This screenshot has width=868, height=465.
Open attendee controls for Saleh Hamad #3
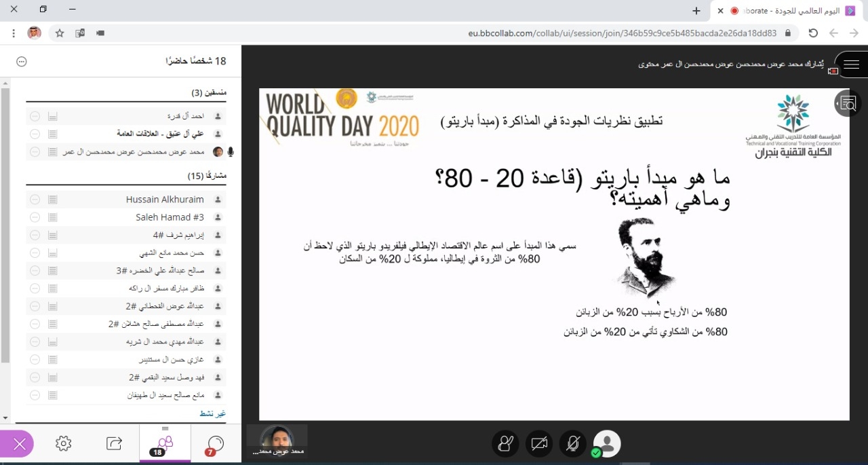[35, 217]
